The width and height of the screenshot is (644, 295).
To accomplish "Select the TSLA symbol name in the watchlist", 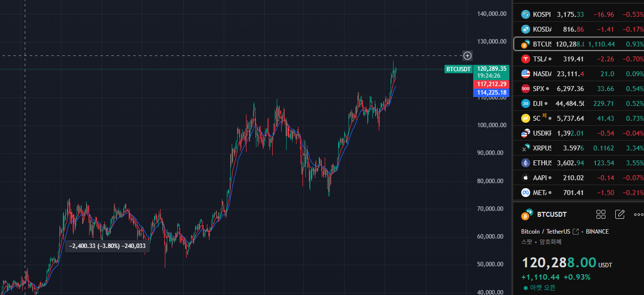I will pos(540,59).
